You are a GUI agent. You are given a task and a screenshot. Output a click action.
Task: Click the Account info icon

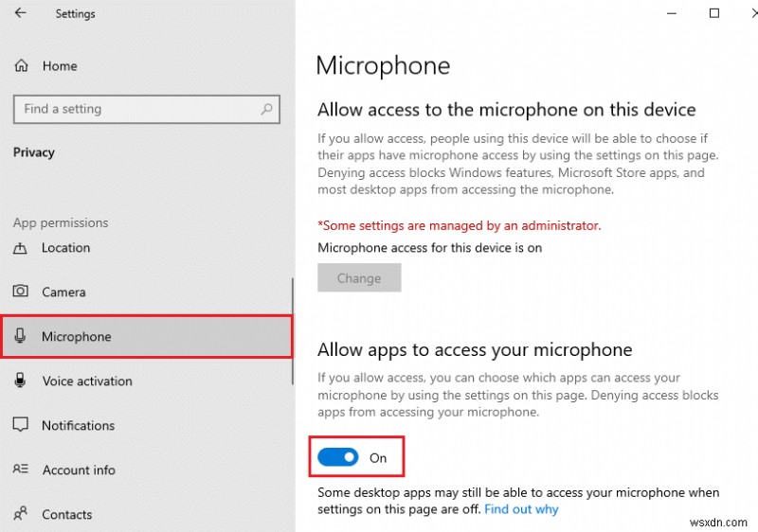(20, 469)
